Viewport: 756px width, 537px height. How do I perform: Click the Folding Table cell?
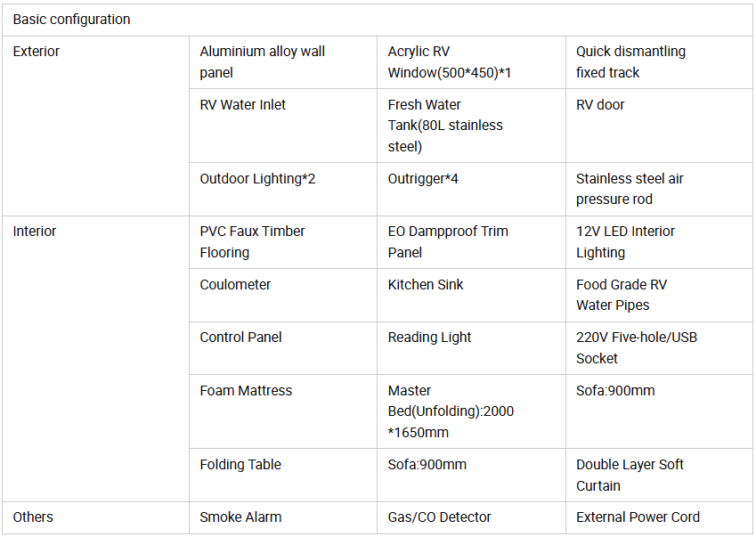point(283,475)
